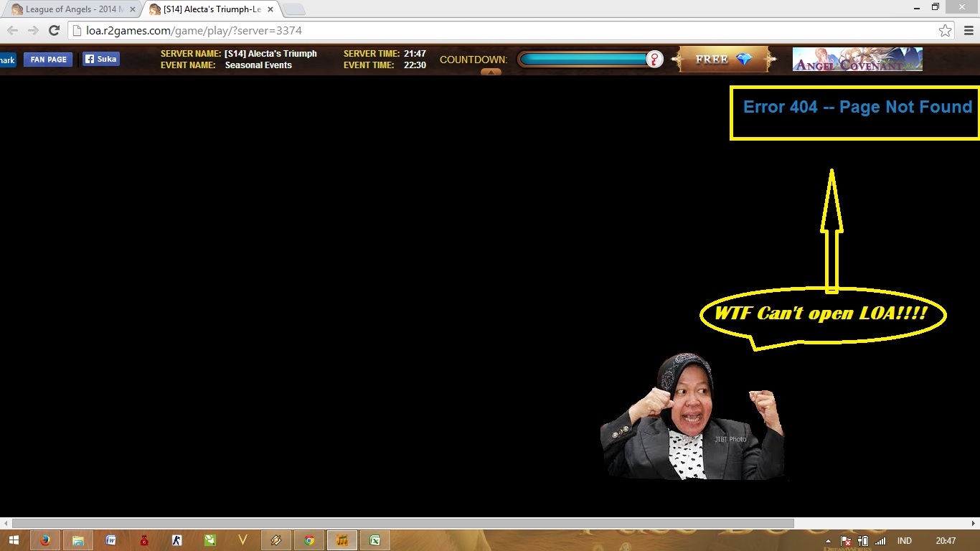Viewport: 980px width, 551px height.
Task: Click the FAN PAGE button
Action: point(48,60)
